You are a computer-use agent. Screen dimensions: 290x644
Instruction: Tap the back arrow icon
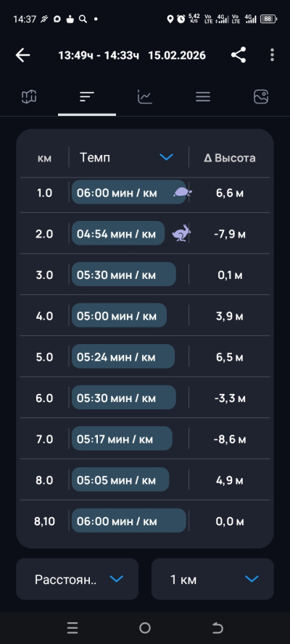click(23, 55)
